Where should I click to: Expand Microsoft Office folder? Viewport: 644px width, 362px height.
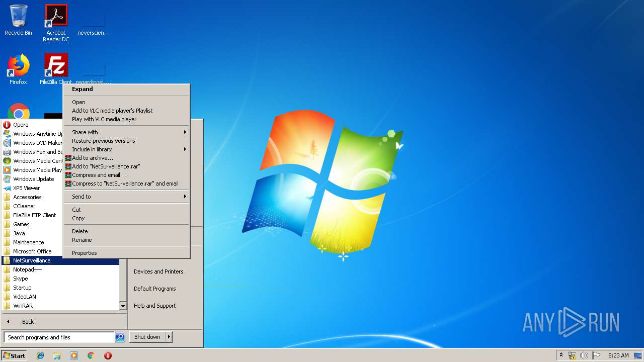[x=33, y=251]
